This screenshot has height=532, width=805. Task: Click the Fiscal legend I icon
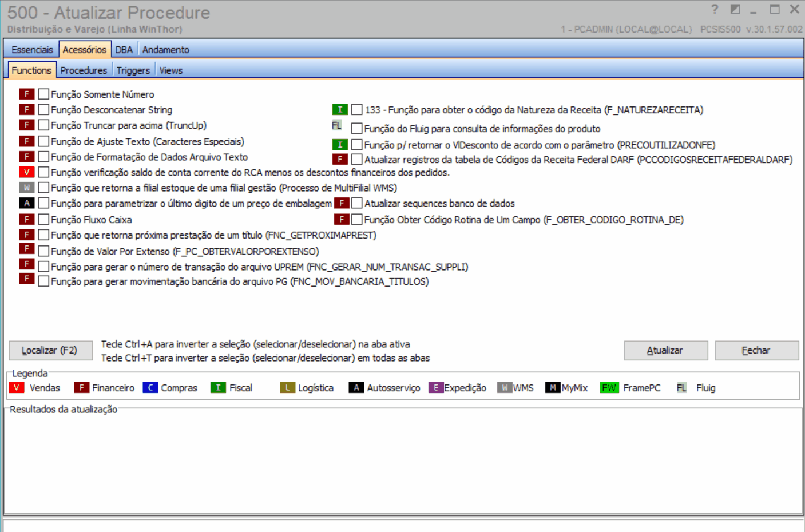point(218,388)
